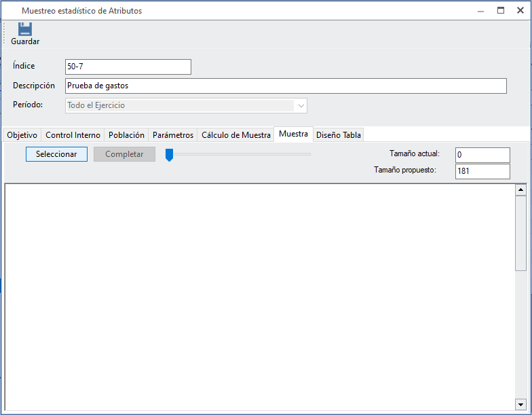Open the Control Interno tab

click(73, 135)
